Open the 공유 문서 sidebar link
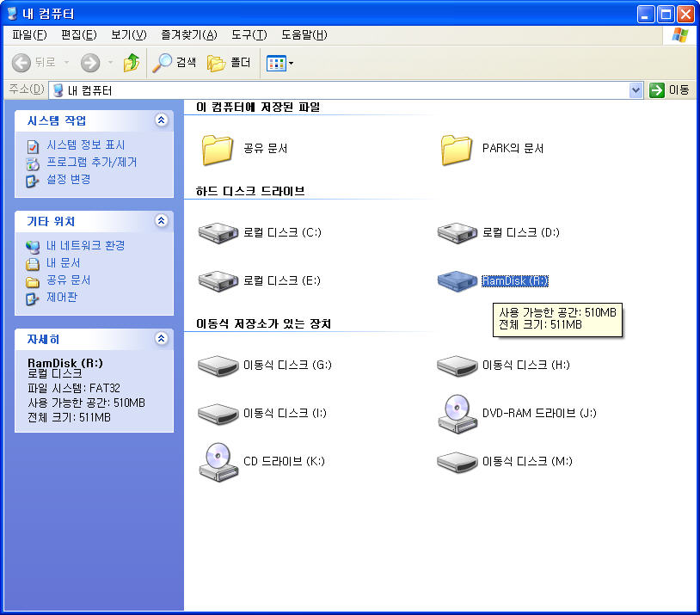The width and height of the screenshot is (700, 615). [x=69, y=280]
